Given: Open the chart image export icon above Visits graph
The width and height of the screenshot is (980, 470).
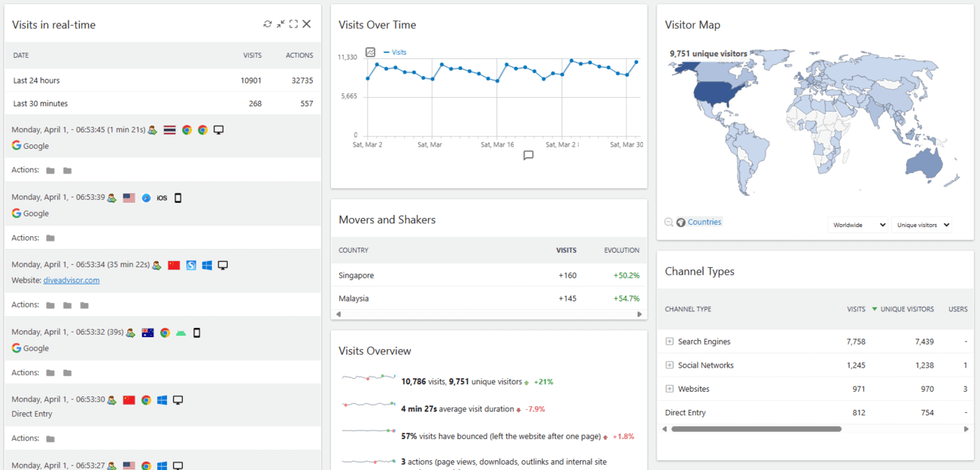Looking at the screenshot, I should tap(370, 50).
